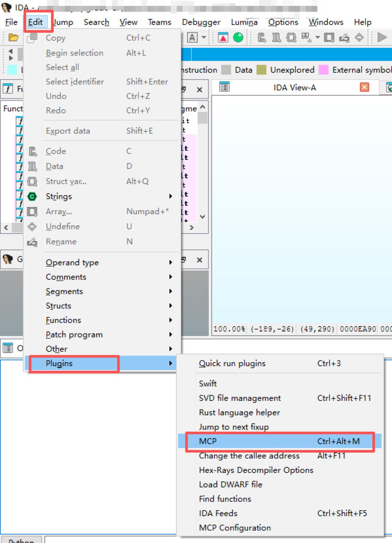This screenshot has width=392, height=543.
Task: Click the open file folder toolbar icon
Action: tap(13, 37)
